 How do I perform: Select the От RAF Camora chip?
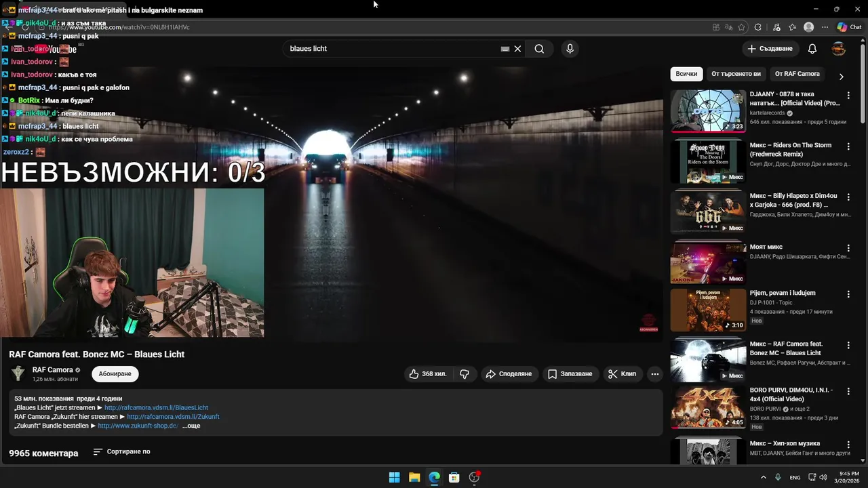tap(797, 74)
